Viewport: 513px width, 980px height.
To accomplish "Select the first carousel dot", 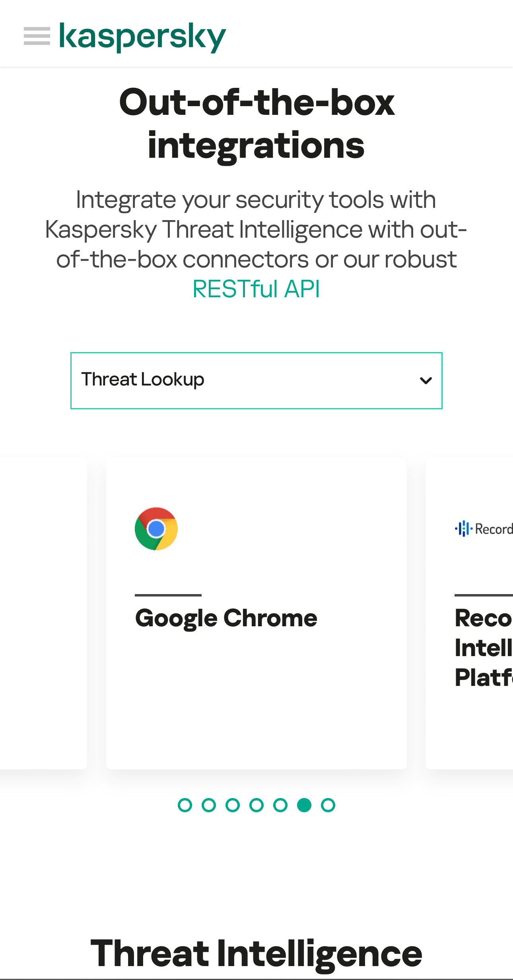I will click(185, 805).
